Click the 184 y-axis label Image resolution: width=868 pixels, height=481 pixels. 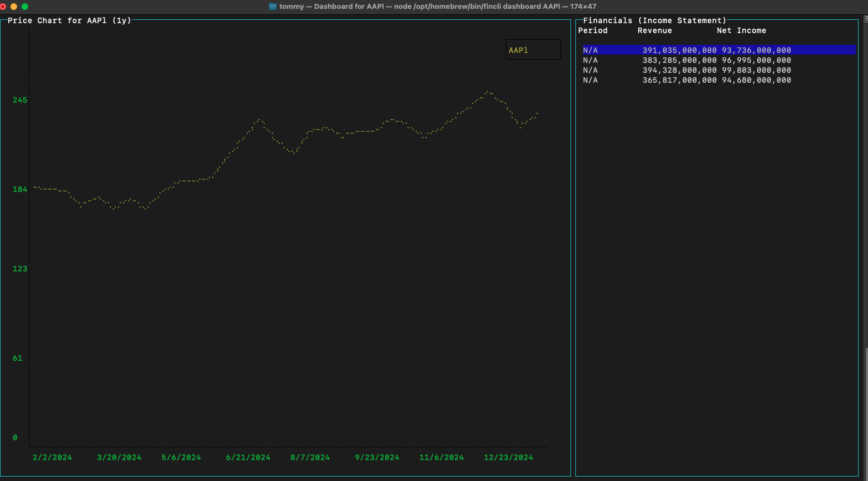[20, 189]
